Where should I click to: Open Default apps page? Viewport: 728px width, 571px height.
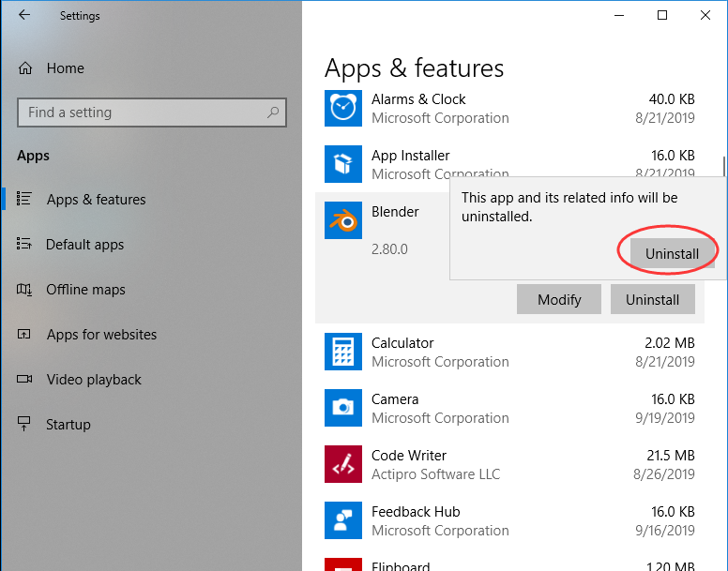(x=85, y=245)
